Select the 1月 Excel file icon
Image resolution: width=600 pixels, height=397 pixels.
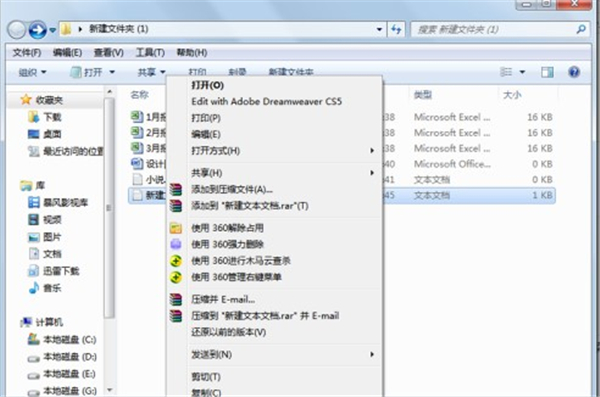[x=137, y=116]
